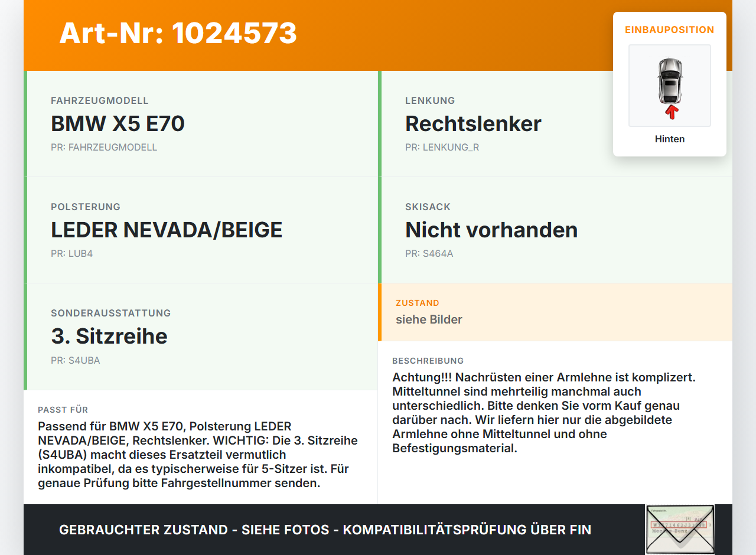Click the car top-view installation position image
This screenshot has width=756, height=555.
tap(670, 86)
